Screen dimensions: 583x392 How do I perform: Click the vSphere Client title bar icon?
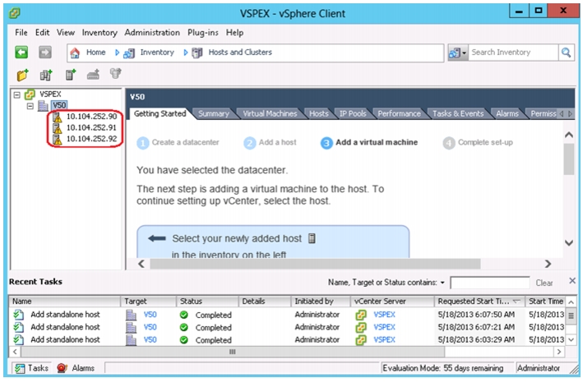15,13
